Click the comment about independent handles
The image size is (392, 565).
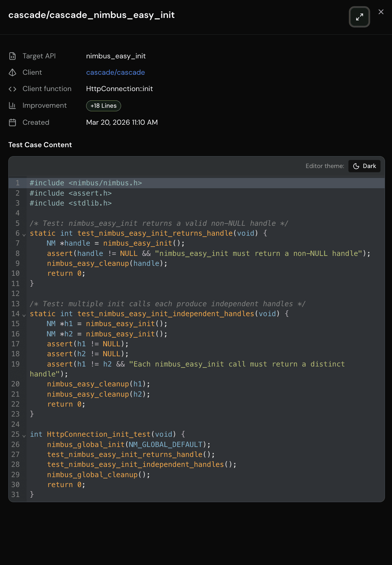click(168, 304)
